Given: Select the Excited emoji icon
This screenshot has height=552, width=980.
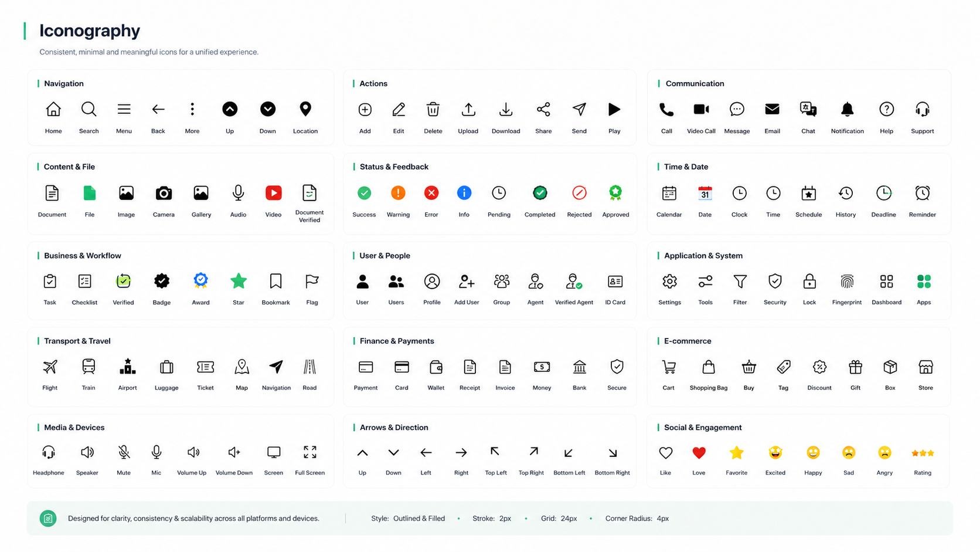Looking at the screenshot, I should 775,452.
